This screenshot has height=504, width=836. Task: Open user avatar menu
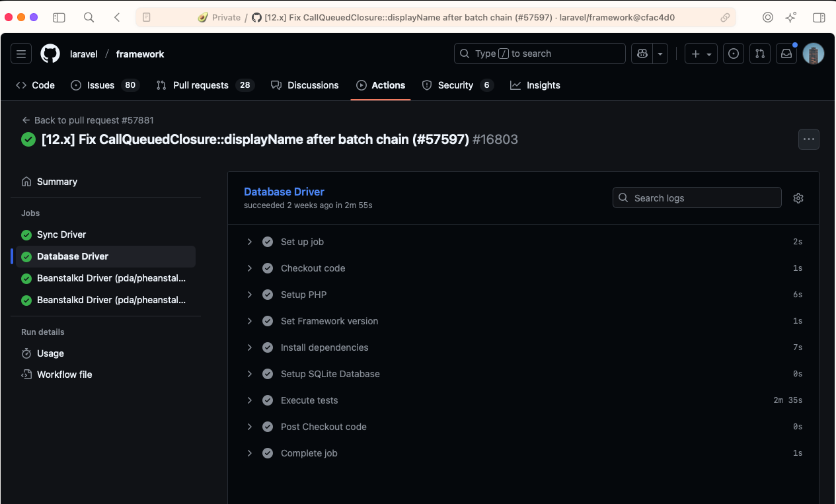814,54
